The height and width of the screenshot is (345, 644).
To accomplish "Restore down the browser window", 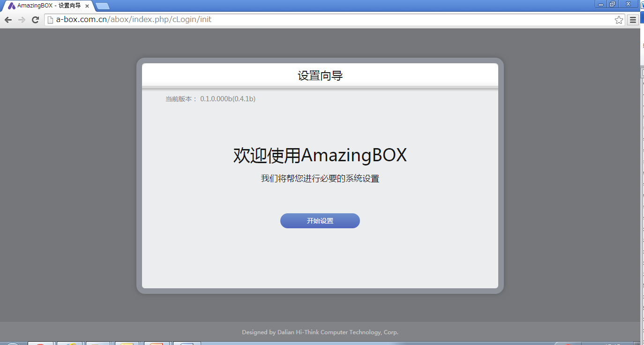I will pyautogui.click(x=612, y=4).
